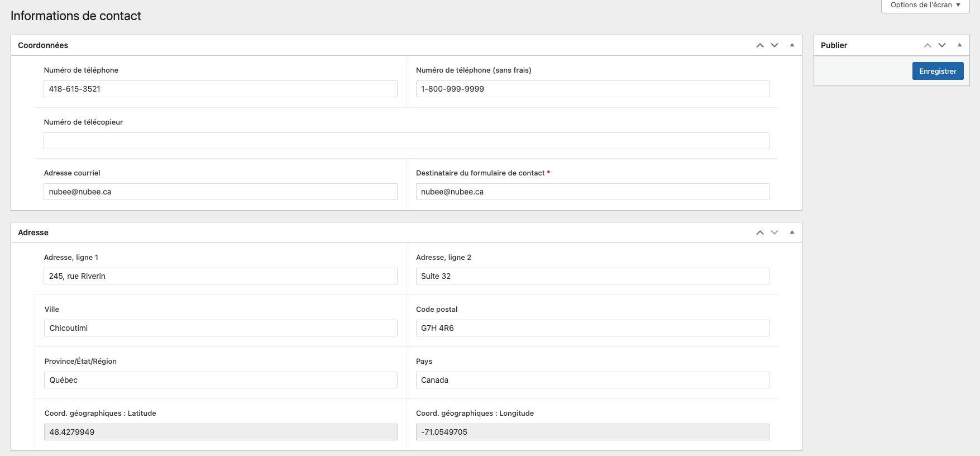Click the Adresse, ligne 1 field
Screen dimensions: 980x456
220,276
